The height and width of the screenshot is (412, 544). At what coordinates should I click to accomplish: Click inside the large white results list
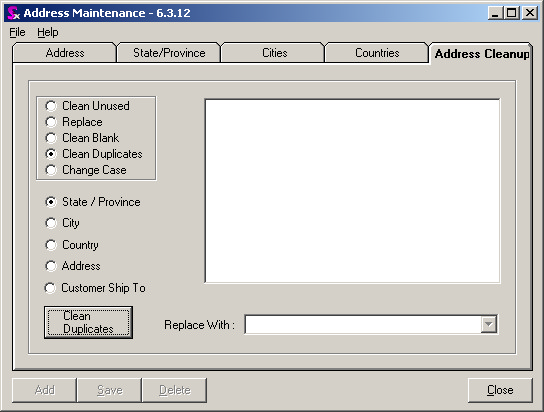[352, 191]
